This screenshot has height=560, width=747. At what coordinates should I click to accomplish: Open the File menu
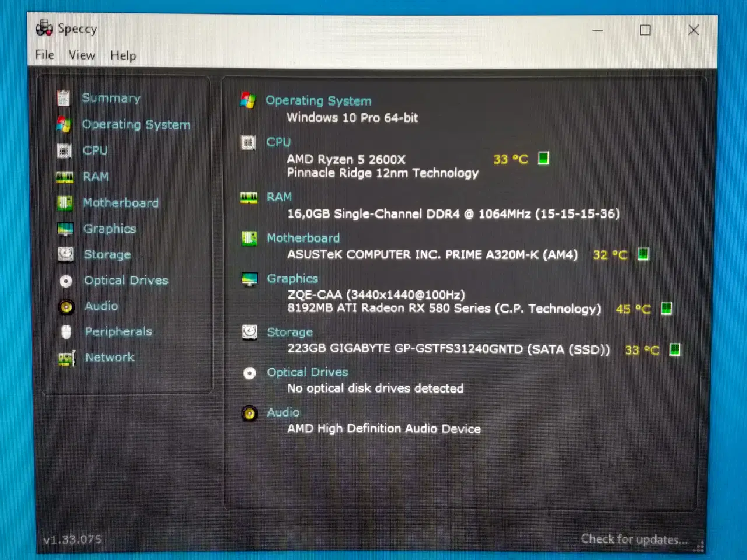point(44,55)
